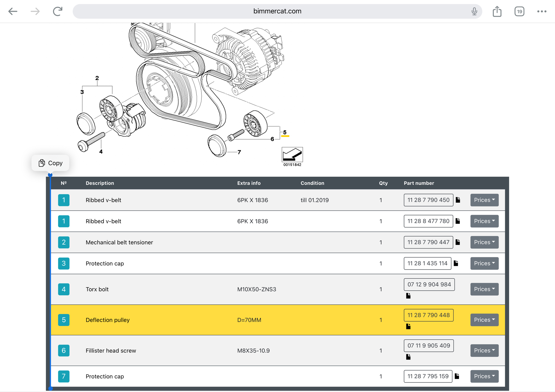Expand Prices for Fillister head screw
Screen dimensions: 555x392
[484, 350]
